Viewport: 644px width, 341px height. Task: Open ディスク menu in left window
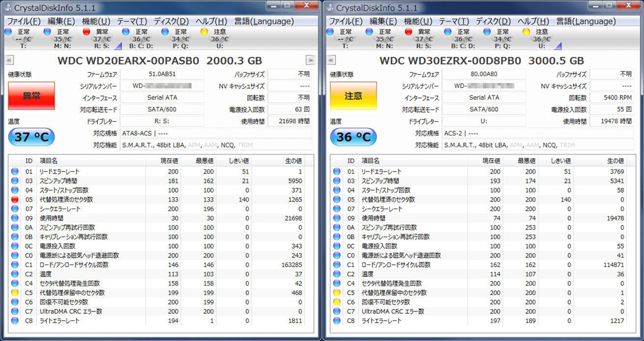(x=171, y=21)
